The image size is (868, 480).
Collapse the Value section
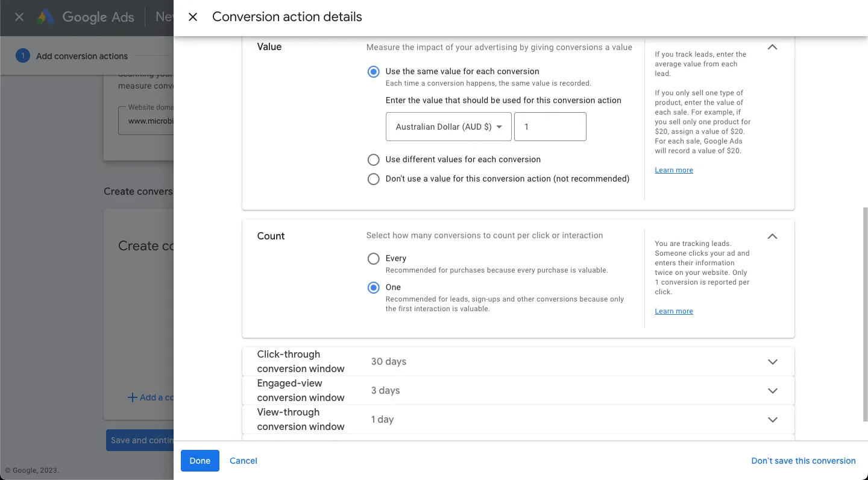click(772, 46)
